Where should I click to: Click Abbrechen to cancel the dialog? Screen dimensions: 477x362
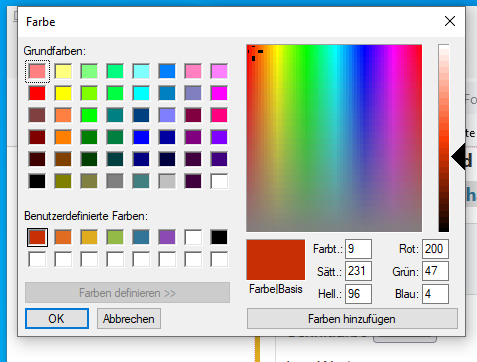pyautogui.click(x=129, y=319)
